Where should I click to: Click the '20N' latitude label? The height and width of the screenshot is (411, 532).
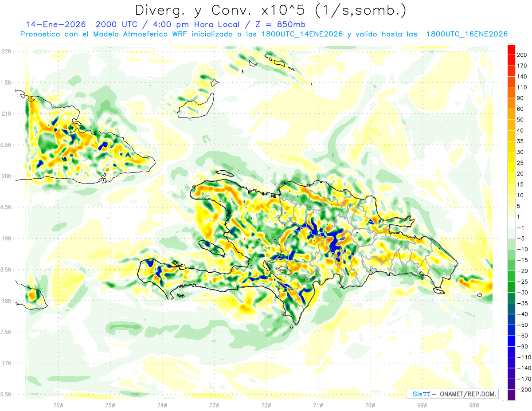click(x=7, y=176)
